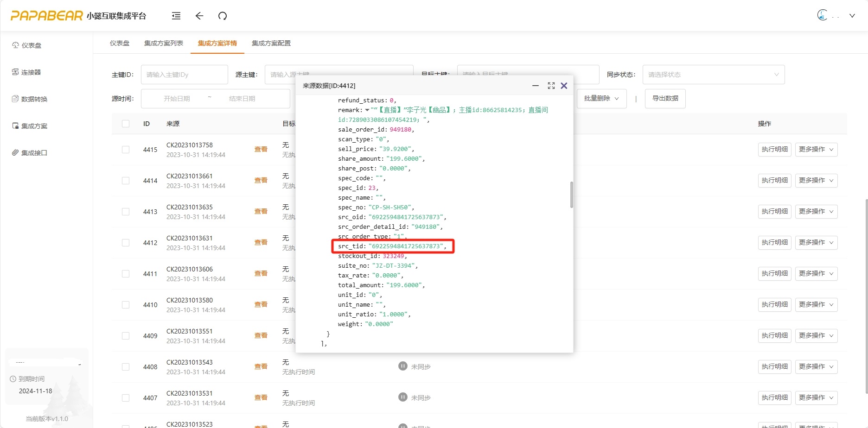Collapse the sidebar menu icon

(x=176, y=16)
